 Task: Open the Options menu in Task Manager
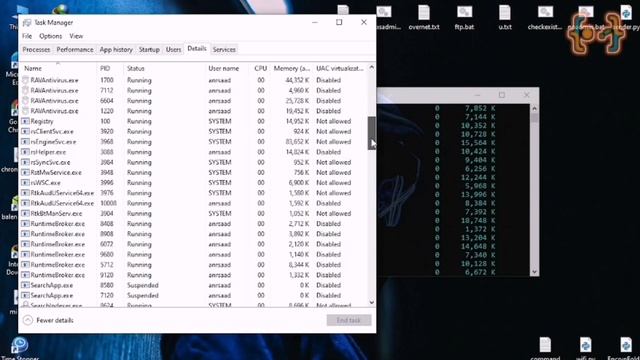point(51,36)
